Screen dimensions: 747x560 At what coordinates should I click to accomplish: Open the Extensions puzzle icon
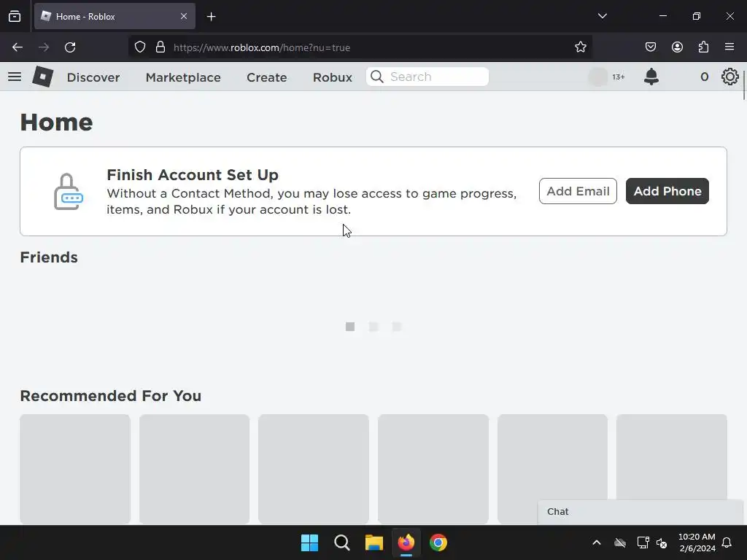(703, 47)
